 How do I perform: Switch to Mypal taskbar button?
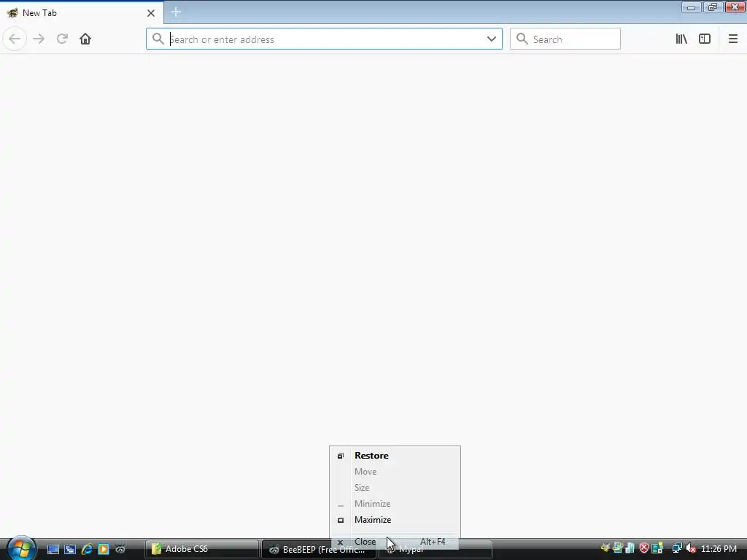[x=435, y=550]
